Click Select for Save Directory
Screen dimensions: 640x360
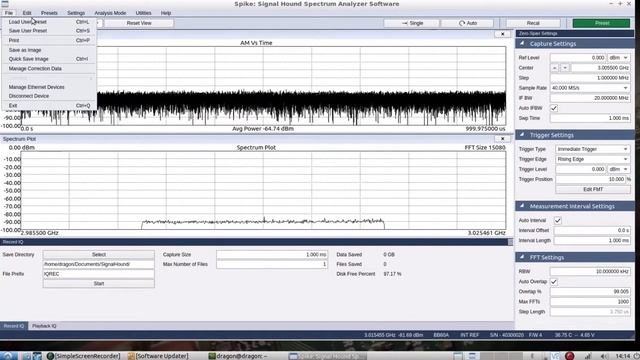tap(99, 254)
